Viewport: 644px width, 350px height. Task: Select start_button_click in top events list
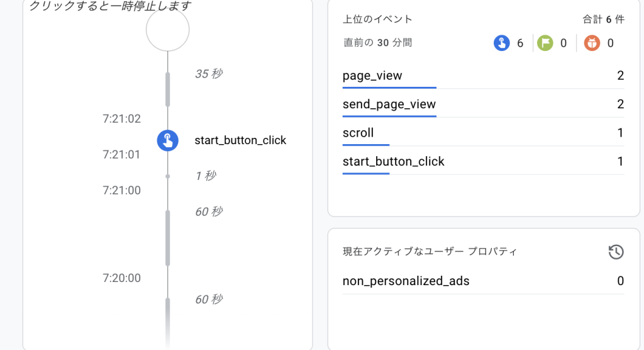pyautogui.click(x=393, y=162)
